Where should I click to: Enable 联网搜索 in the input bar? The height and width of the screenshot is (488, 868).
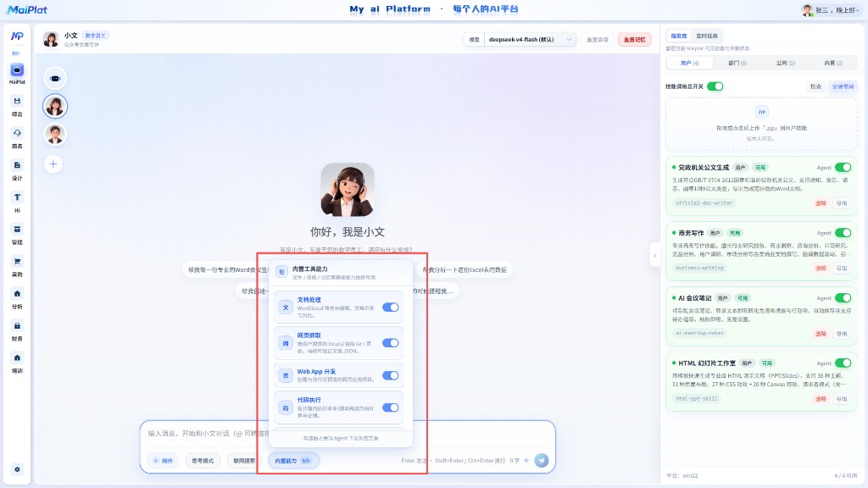click(244, 460)
